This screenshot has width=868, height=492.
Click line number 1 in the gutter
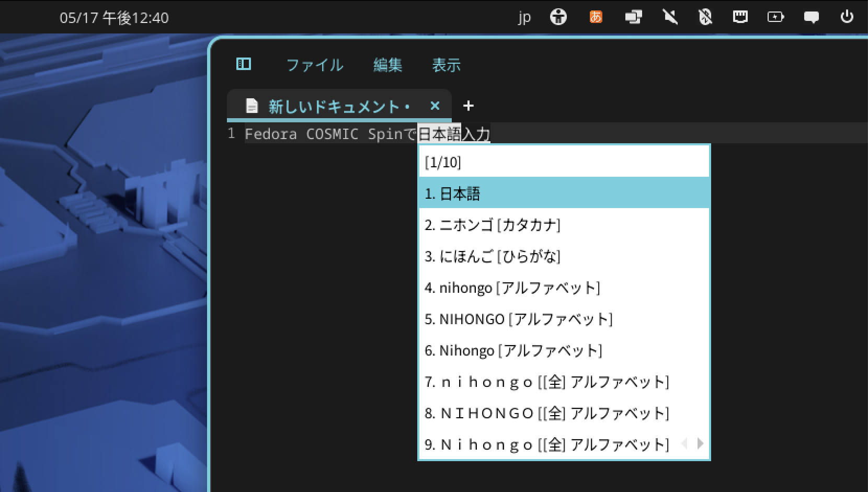231,133
